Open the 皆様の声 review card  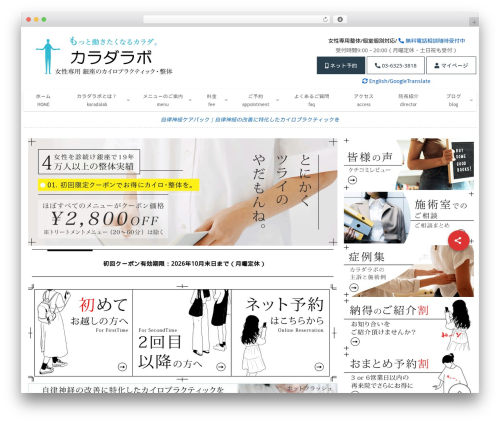coord(409,164)
